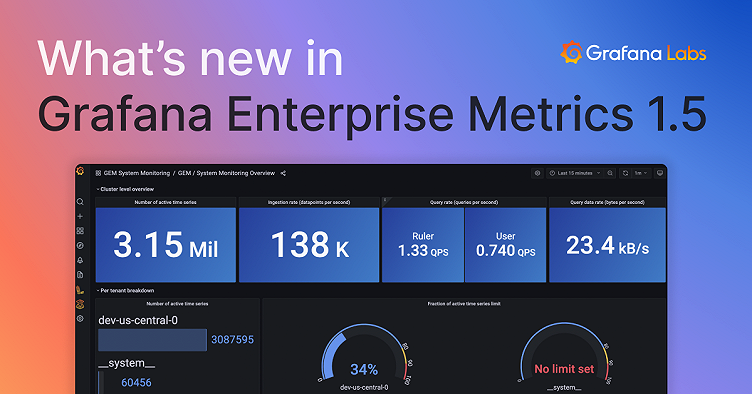The width and height of the screenshot is (752, 394).
Task: Click the 34% gauge for dev-us-central-0
Action: coord(364,356)
